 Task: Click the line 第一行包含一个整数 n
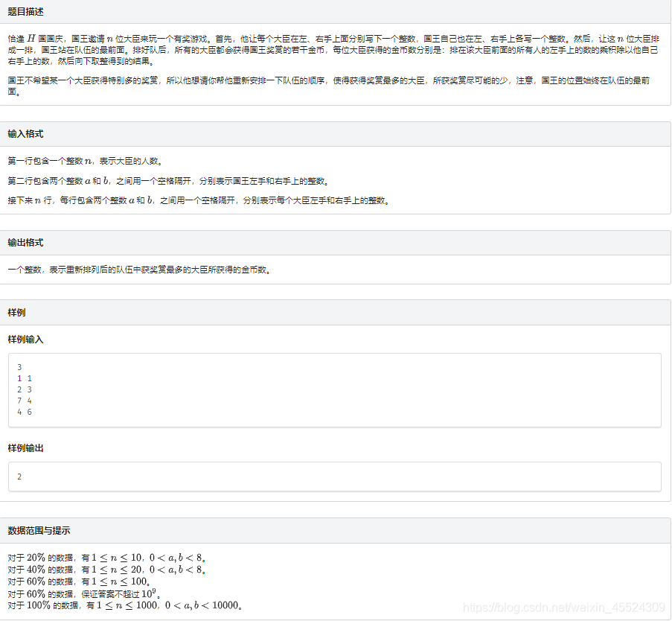tap(85, 162)
